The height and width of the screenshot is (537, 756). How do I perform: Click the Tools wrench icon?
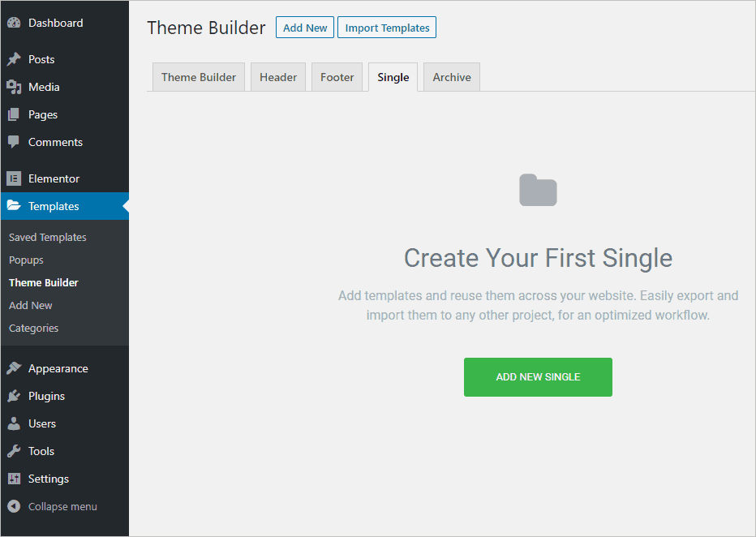click(x=14, y=451)
